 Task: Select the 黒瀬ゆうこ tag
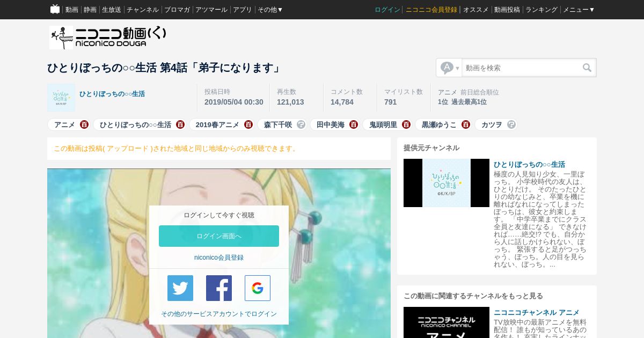(x=439, y=124)
